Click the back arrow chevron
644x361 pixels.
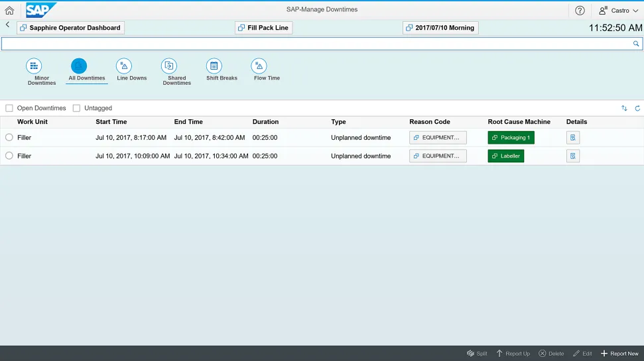7,25
